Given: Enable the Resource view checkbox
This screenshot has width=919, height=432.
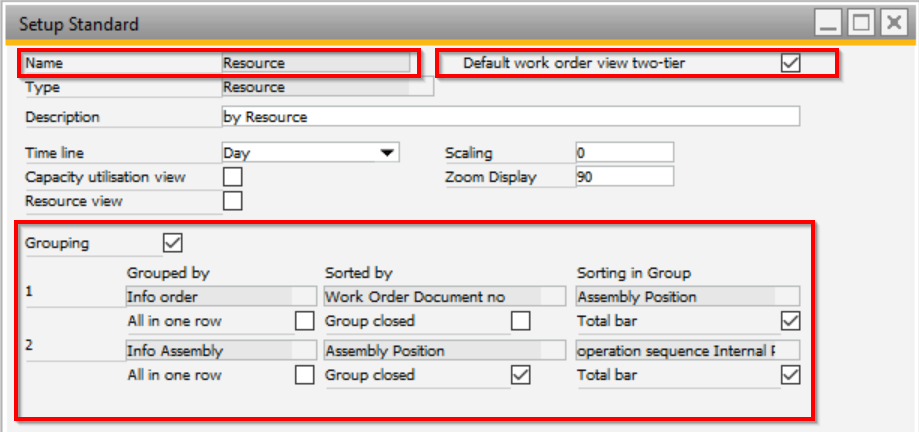Looking at the screenshot, I should (232, 201).
